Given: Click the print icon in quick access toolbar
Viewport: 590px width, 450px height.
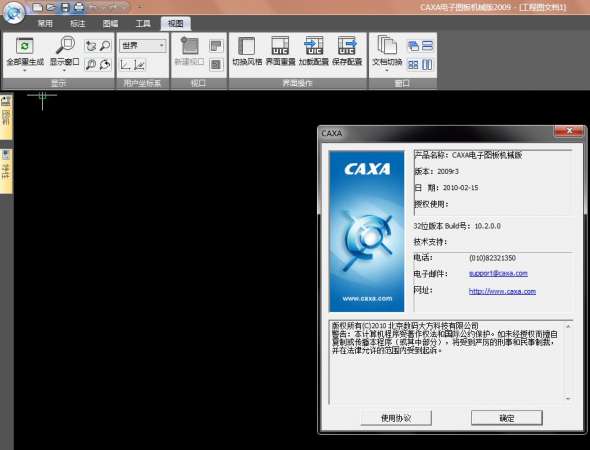Looking at the screenshot, I should 79,7.
